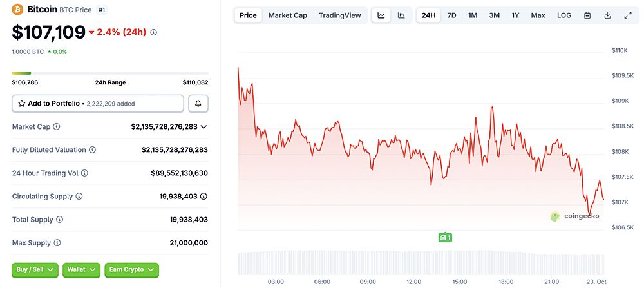Expand chart to fullscreen
This screenshot has width=644, height=288.
tap(628, 15)
